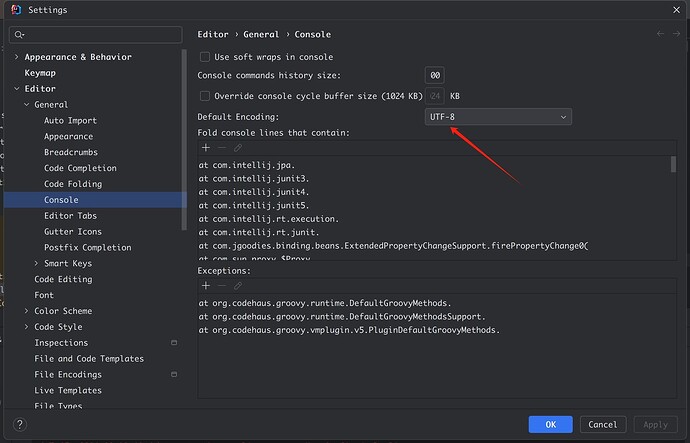Select 'at com.intellij.junit4.' fold line
This screenshot has width=690, height=443.
tap(254, 192)
